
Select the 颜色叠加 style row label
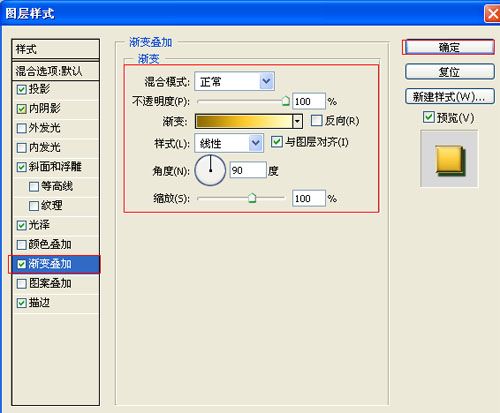(50, 245)
